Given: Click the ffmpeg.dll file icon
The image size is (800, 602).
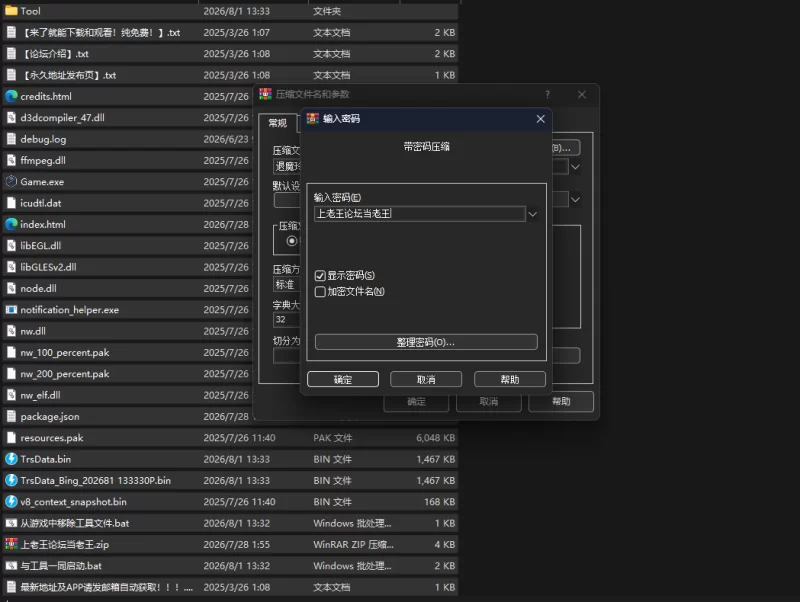Looking at the screenshot, I should pos(11,160).
